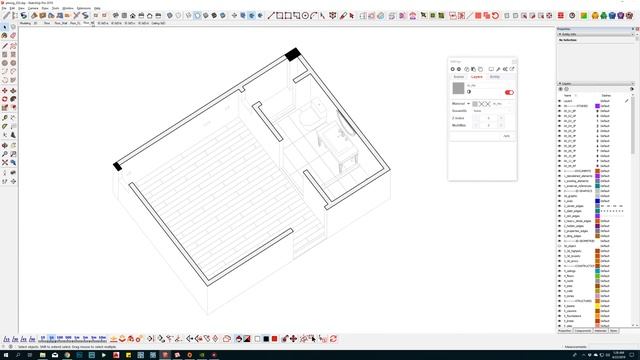
Task: Toggle visibility of k_floors layer
Action: click(x=560, y=276)
